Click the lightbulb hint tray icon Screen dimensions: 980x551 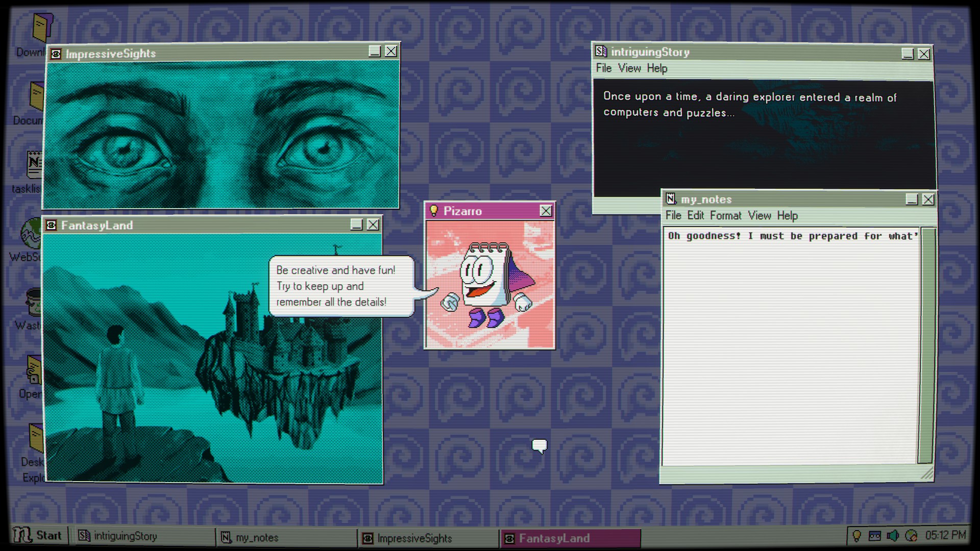point(856,536)
